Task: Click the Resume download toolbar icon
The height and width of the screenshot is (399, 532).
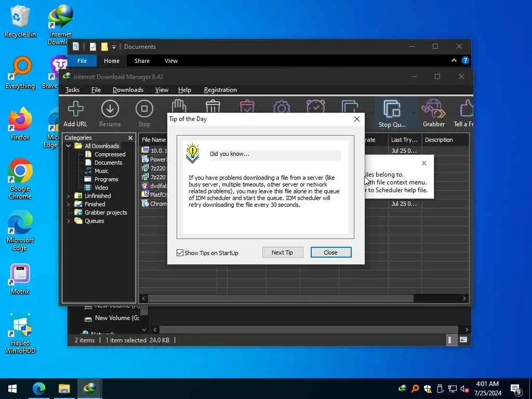Action: [110, 114]
